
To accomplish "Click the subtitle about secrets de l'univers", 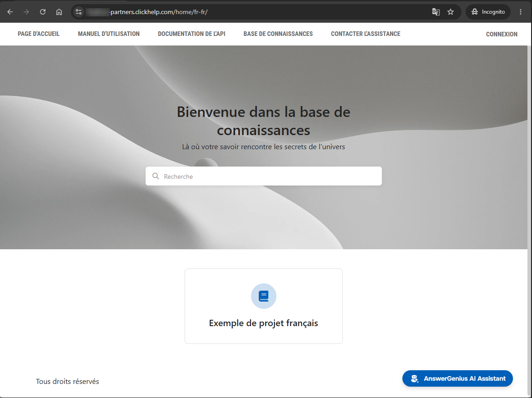I will 264,147.
